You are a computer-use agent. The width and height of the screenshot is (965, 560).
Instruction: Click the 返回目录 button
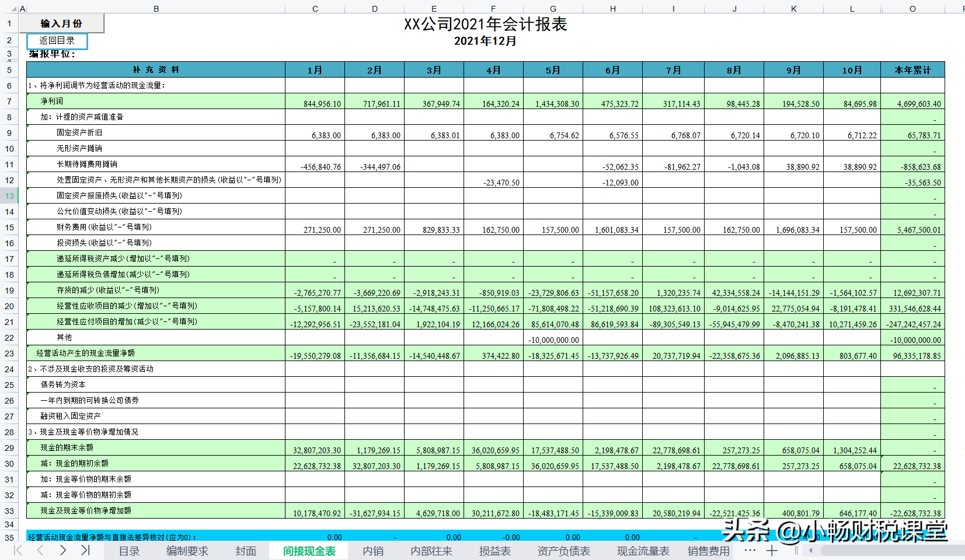58,41
